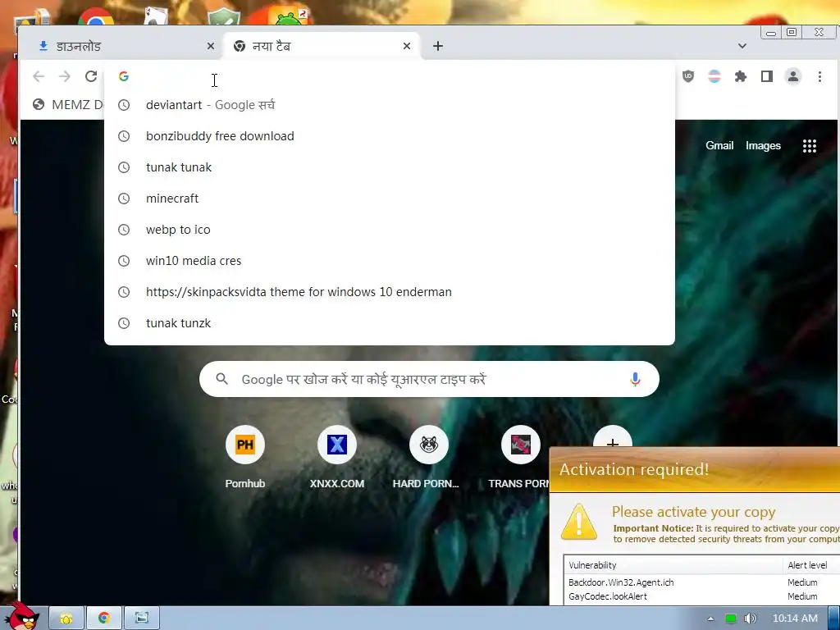This screenshot has width=840, height=630.
Task: Open a new tab with plus button
Action: 438,46
